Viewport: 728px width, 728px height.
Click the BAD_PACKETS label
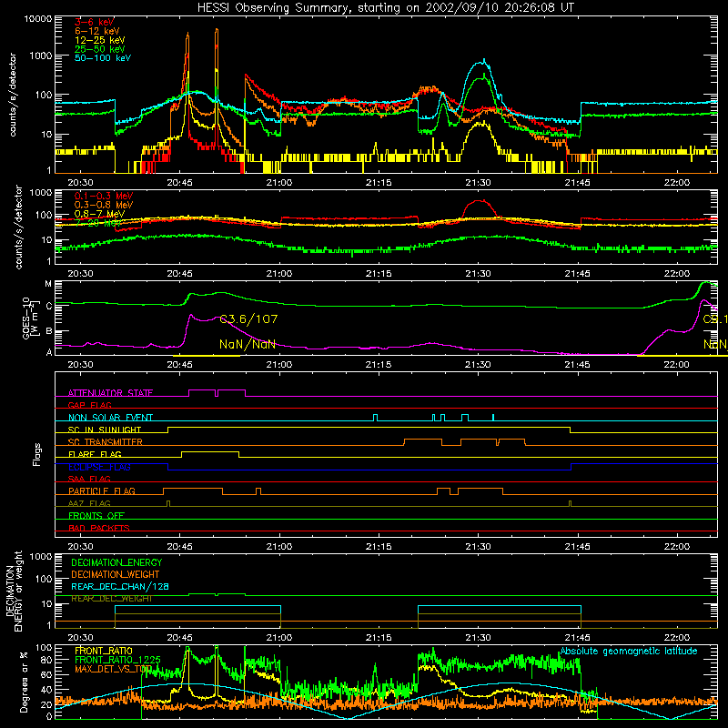coord(99,529)
